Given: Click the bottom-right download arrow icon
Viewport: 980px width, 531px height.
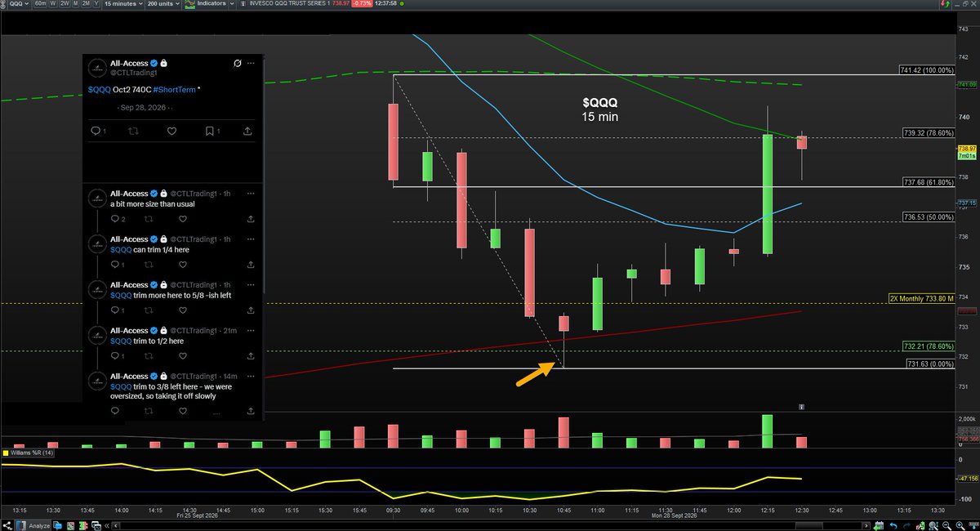Looking at the screenshot, I should point(973,525).
